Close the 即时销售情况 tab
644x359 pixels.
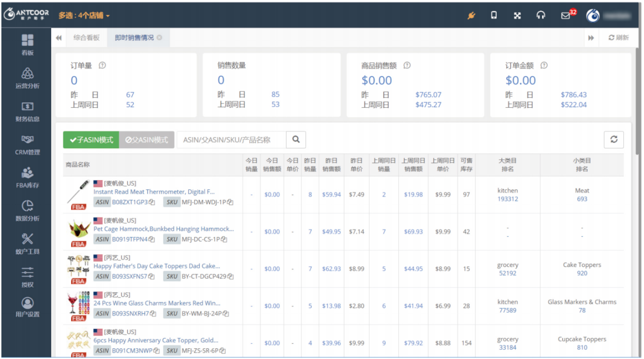(159, 38)
